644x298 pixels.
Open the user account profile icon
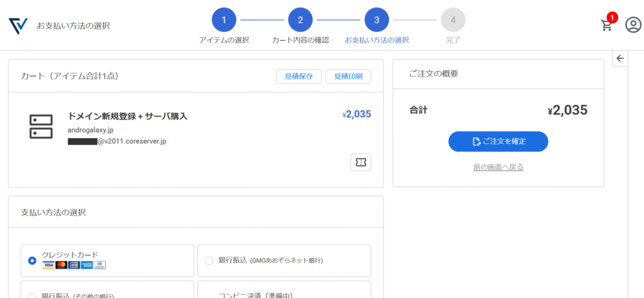(633, 25)
